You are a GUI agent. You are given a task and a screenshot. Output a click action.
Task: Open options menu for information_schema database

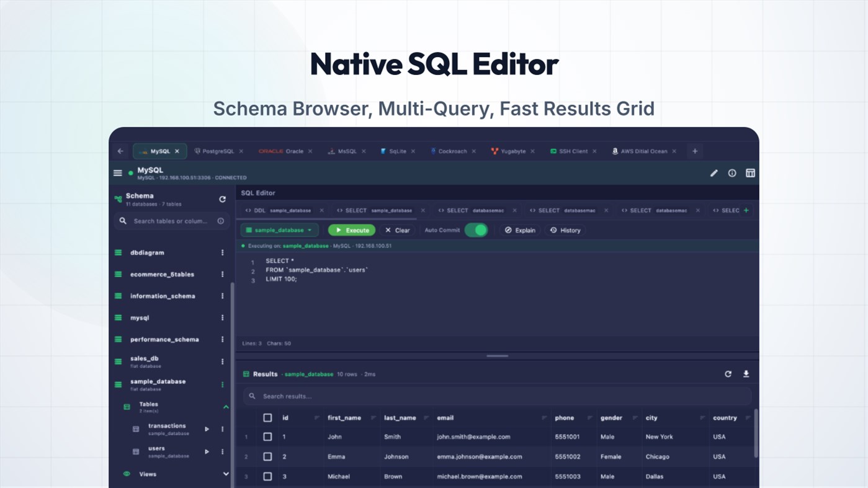point(222,296)
